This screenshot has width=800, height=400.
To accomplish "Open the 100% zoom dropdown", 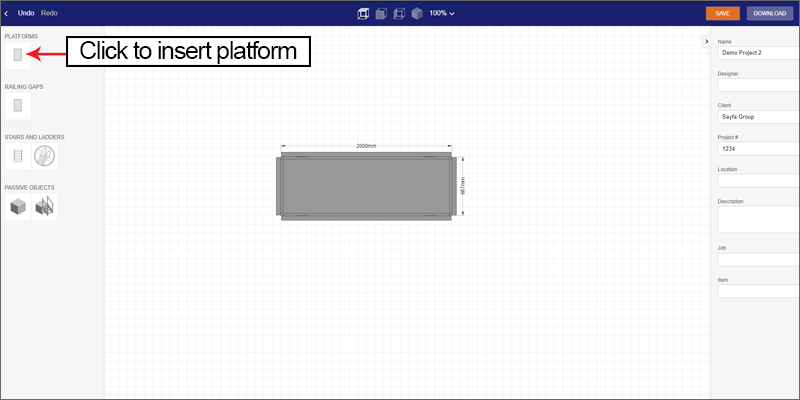I will pos(442,13).
